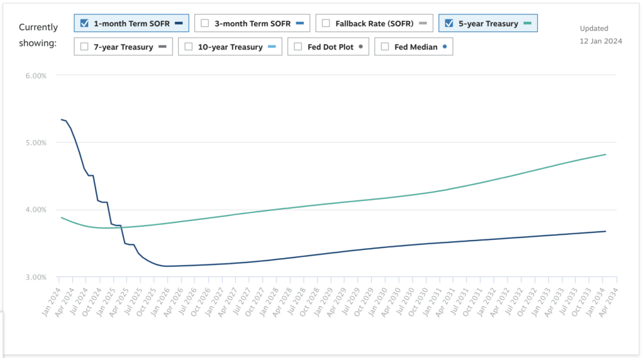
Task: Click the gray dash beside Fallback Rate (SOFR)
Action: pyautogui.click(x=423, y=24)
